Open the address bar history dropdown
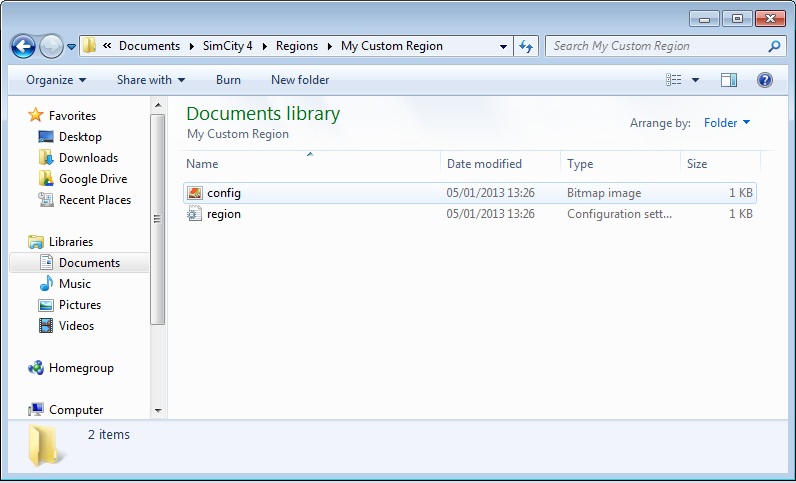The width and height of the screenshot is (796, 483). tap(503, 47)
